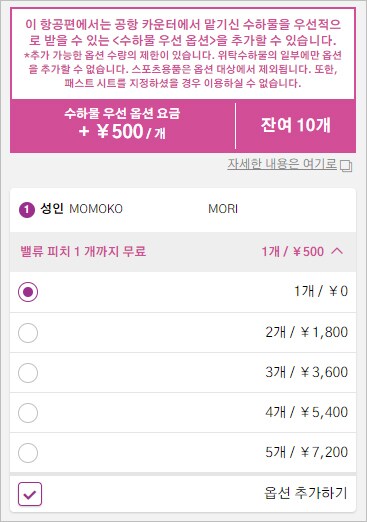Pick the 4개 / ¥5,400 baggage option

tap(28, 413)
